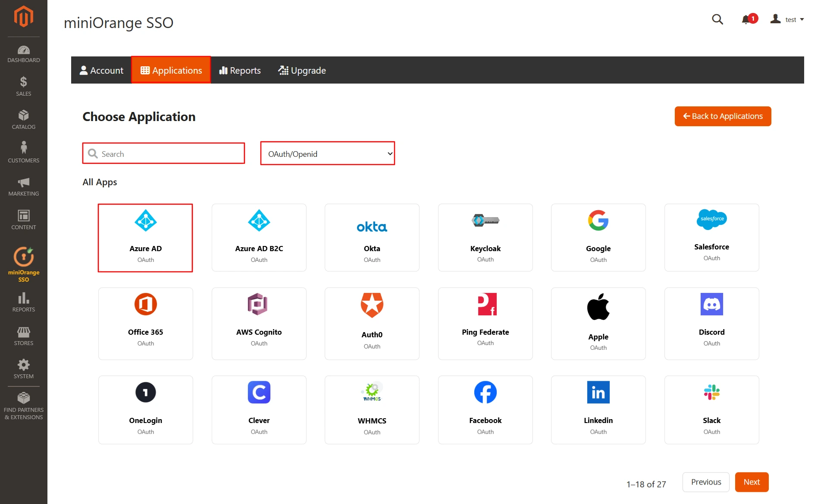Select the Azure AD application tile

pos(145,237)
